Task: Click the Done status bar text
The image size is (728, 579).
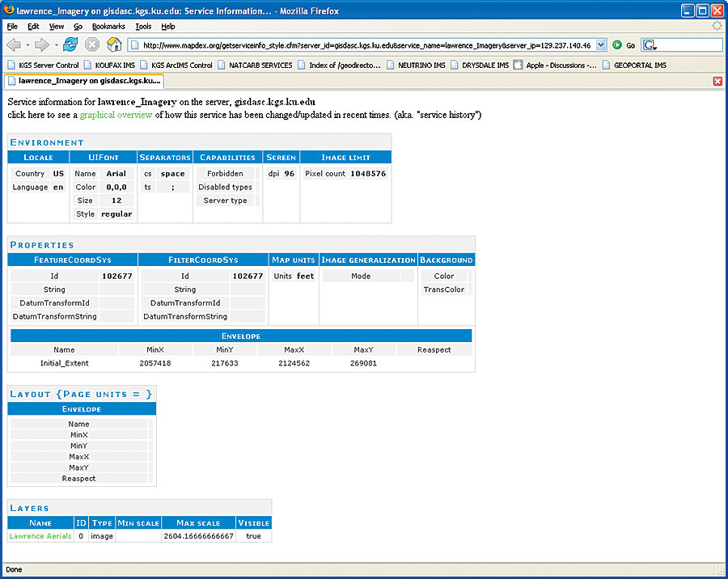Action: point(14,570)
